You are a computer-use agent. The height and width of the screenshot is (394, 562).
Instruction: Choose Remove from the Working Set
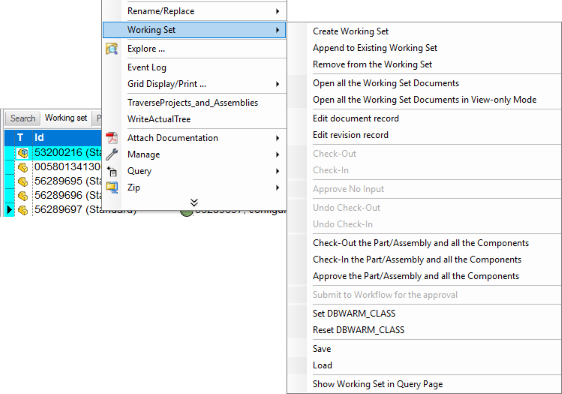372,65
